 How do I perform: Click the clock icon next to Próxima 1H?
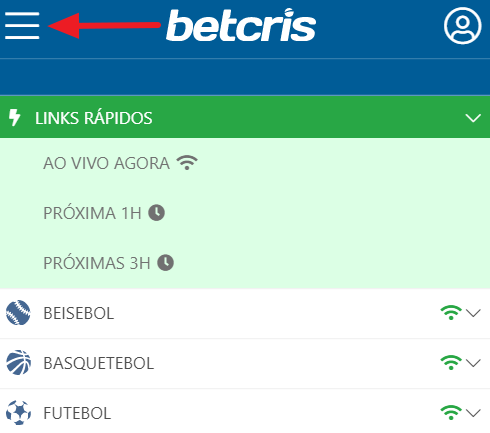click(156, 213)
